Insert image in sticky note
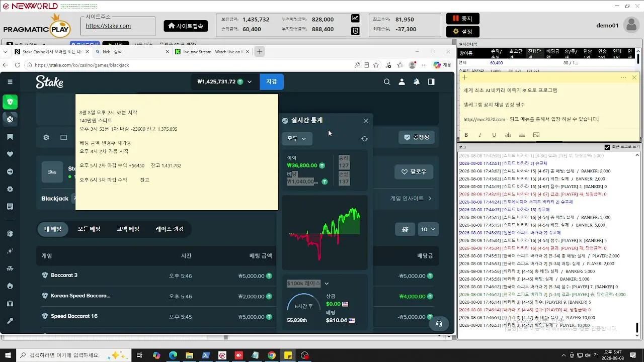Viewport: 644px width, 362px height. click(x=536, y=135)
